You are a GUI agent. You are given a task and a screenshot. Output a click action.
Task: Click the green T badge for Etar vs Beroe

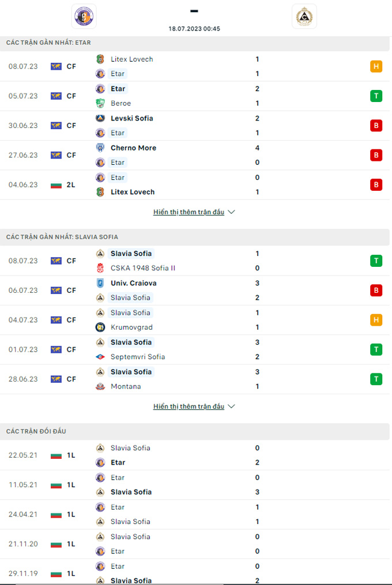coord(376,96)
